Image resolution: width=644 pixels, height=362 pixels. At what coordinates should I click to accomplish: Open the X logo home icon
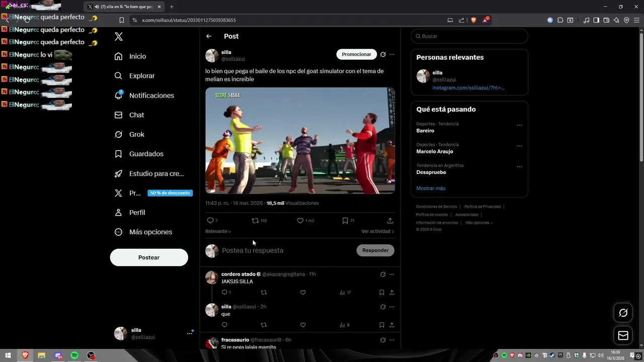[118, 37]
